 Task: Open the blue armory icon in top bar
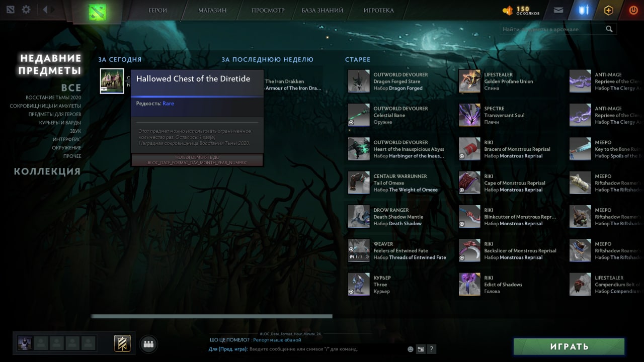pyautogui.click(x=583, y=10)
